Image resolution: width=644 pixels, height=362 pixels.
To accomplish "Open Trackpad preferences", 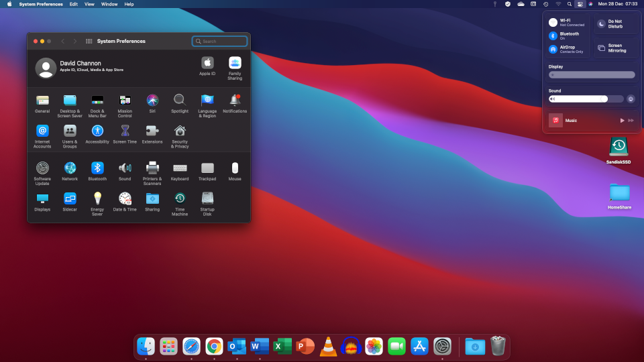I will click(207, 171).
